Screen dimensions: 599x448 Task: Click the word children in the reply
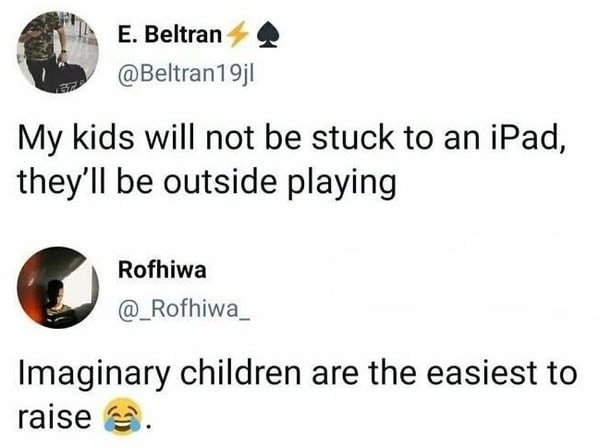click(240, 372)
